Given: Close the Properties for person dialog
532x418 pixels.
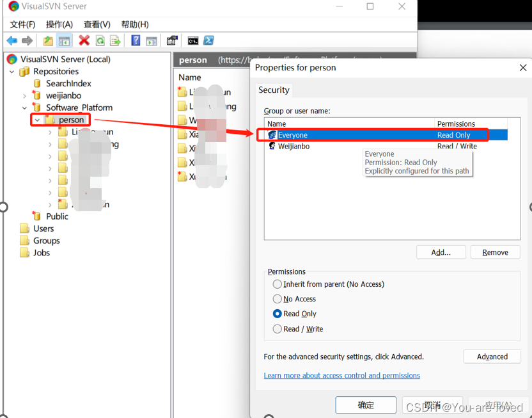Looking at the screenshot, I should click(x=523, y=68).
